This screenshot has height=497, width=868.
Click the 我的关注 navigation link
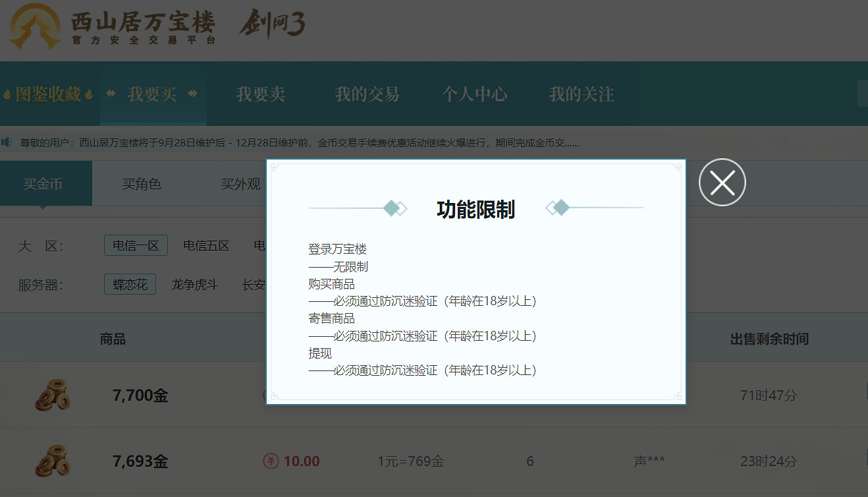pyautogui.click(x=580, y=94)
